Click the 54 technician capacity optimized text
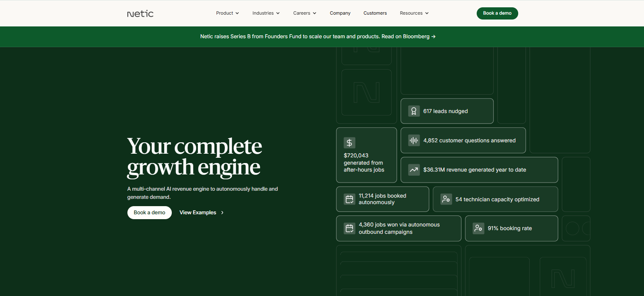 [497, 199]
